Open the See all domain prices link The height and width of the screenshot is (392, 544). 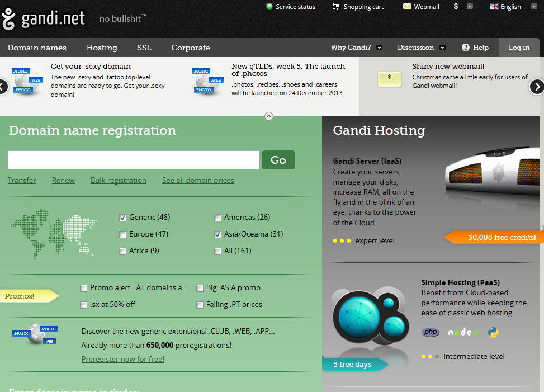point(198,181)
